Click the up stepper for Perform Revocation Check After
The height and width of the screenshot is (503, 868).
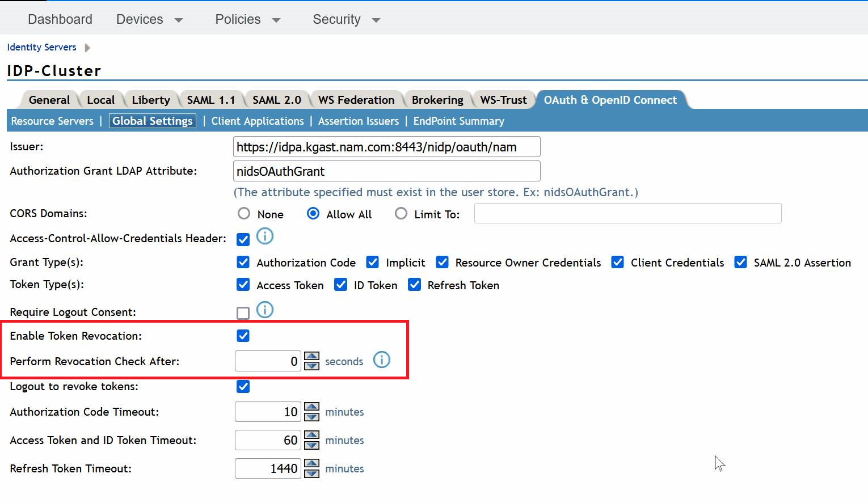tap(311, 356)
